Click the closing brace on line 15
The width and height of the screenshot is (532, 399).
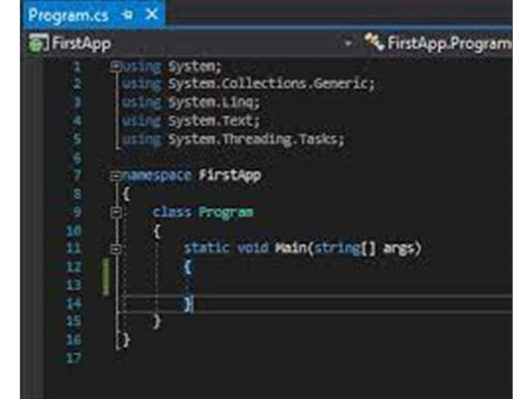(x=156, y=321)
